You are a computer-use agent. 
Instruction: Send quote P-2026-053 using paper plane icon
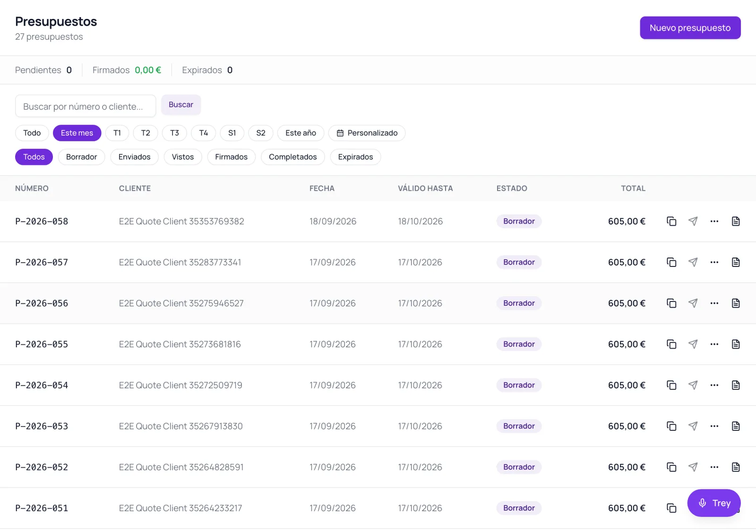[693, 426]
